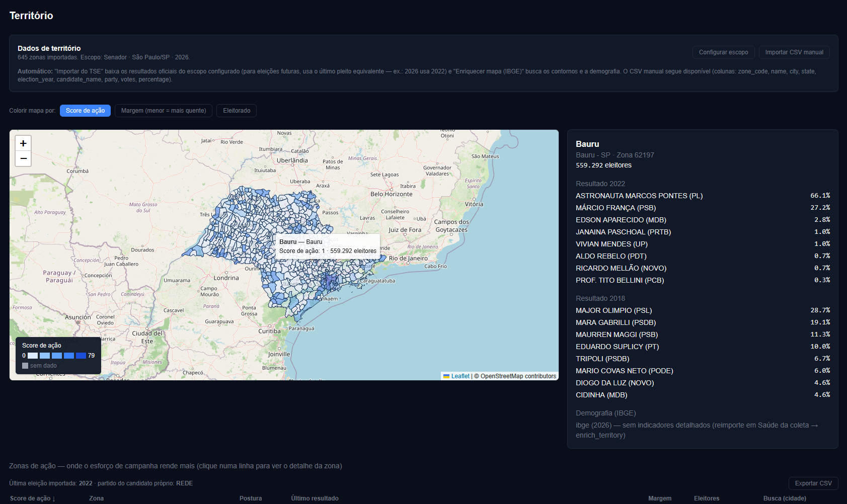Select 'JANAINA PASCHOAL (PRTB)' row

[703, 232]
